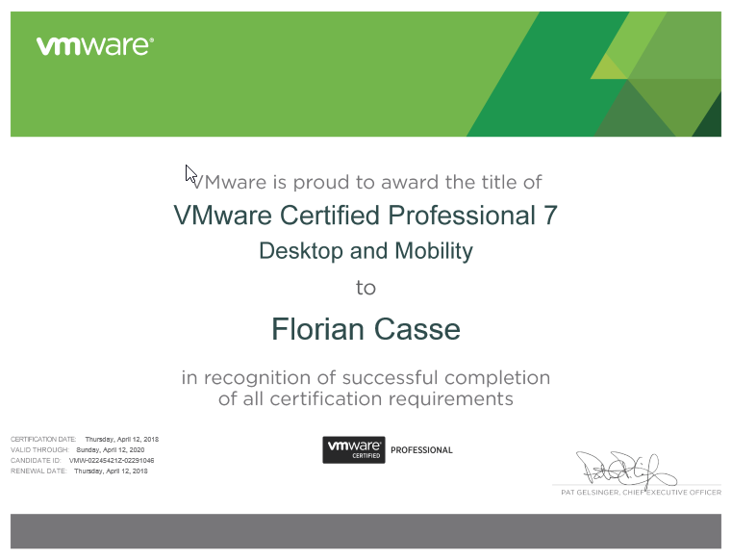Viewport: 732px width, 560px height.
Task: Click the Certification Date value
Action: tap(121, 439)
